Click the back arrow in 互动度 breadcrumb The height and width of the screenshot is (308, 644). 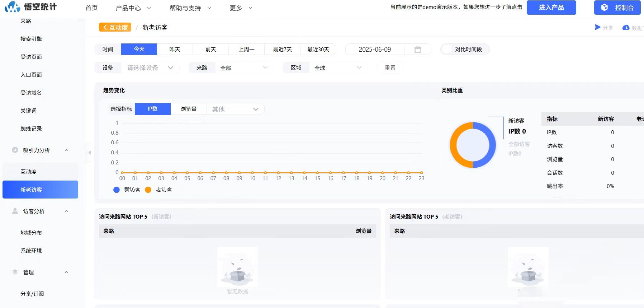coord(105,27)
